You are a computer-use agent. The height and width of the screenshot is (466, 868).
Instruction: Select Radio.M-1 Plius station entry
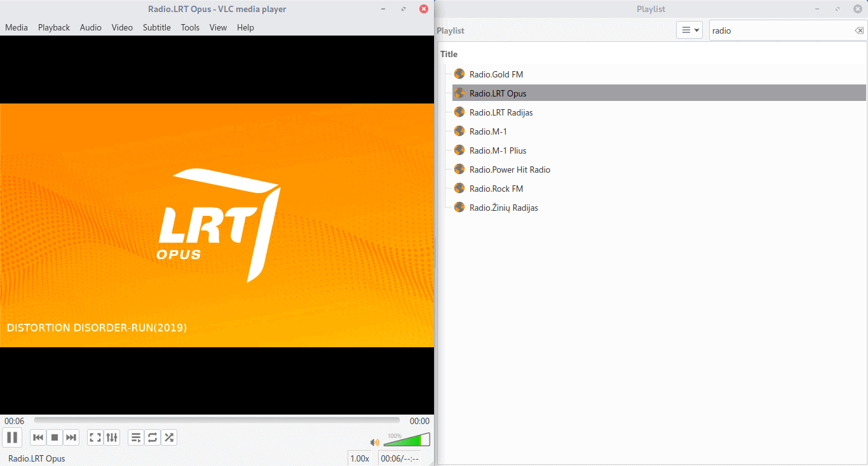[659, 150]
